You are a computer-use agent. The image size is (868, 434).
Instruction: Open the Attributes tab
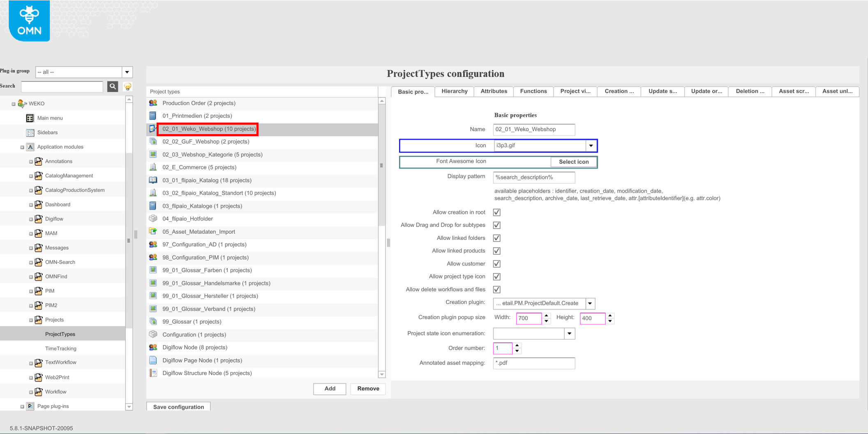pos(493,91)
